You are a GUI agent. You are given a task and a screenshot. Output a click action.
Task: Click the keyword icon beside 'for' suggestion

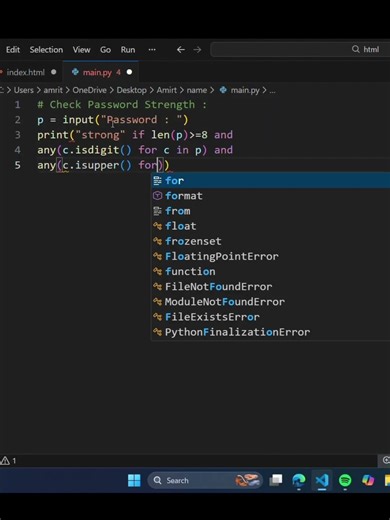point(157,181)
